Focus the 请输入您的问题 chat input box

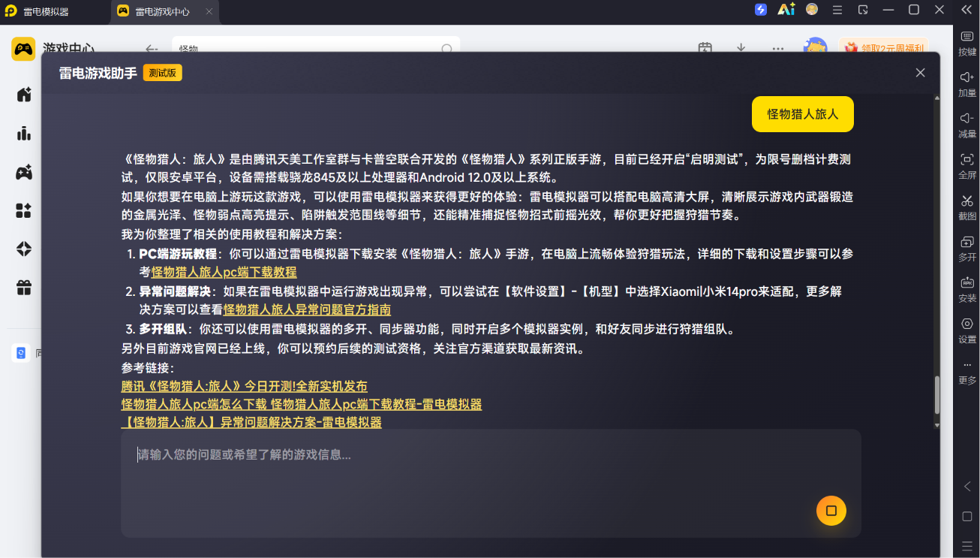tap(491, 483)
